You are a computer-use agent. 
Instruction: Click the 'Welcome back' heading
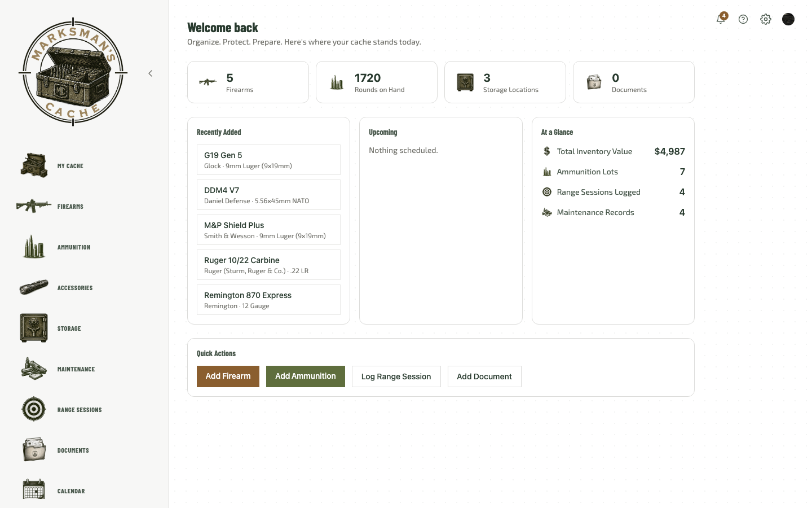[x=223, y=28]
